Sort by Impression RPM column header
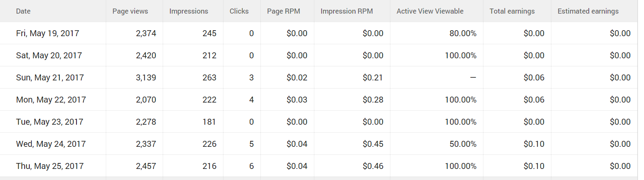 pos(347,11)
